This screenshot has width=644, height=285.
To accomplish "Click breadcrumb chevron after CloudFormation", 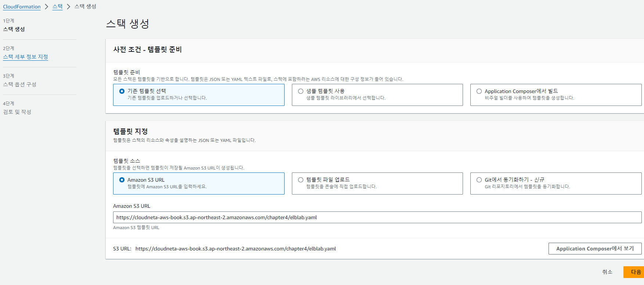I will [47, 7].
